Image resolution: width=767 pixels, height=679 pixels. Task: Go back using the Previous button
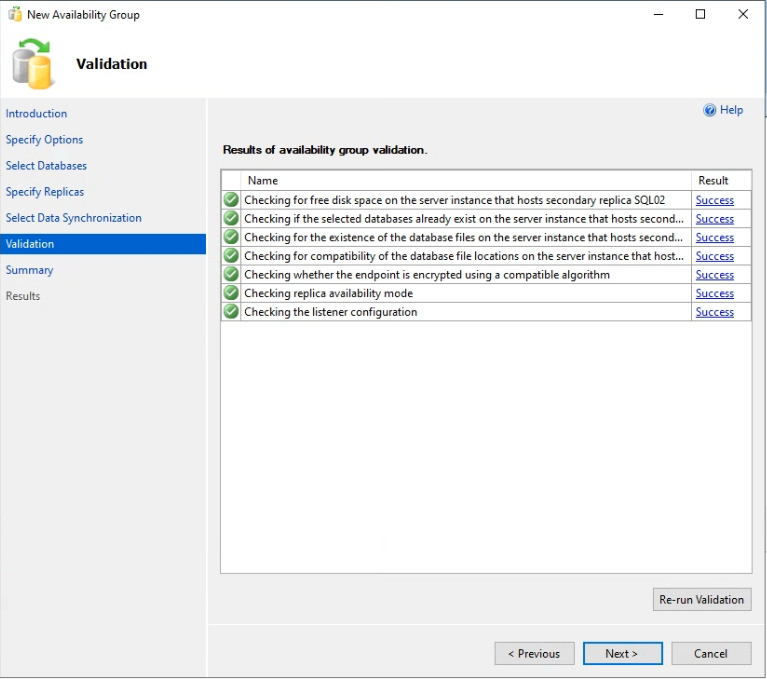pyautogui.click(x=534, y=654)
